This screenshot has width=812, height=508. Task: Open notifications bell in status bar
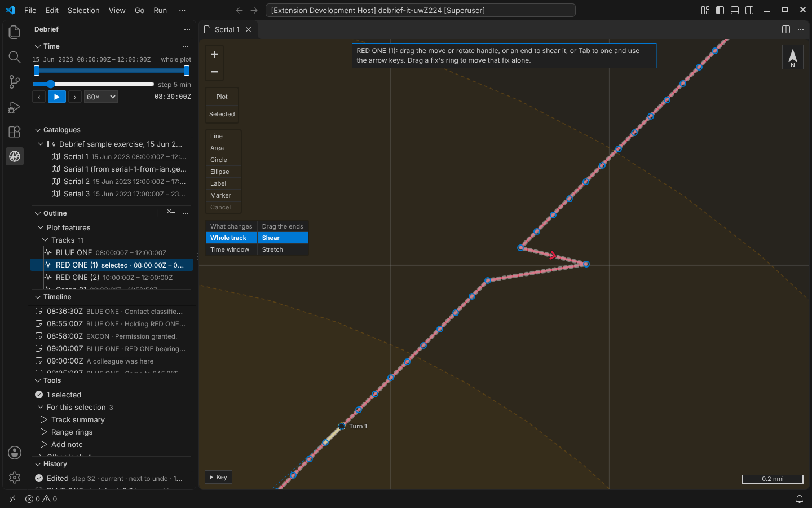point(800,499)
